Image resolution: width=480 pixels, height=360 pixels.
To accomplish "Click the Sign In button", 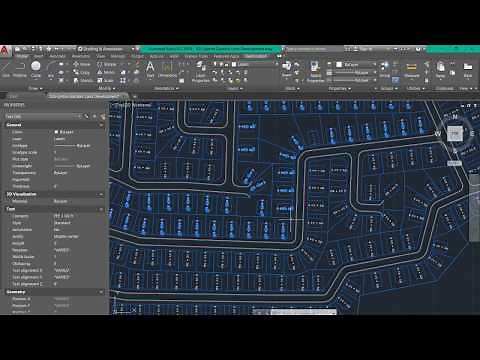I will coord(363,49).
